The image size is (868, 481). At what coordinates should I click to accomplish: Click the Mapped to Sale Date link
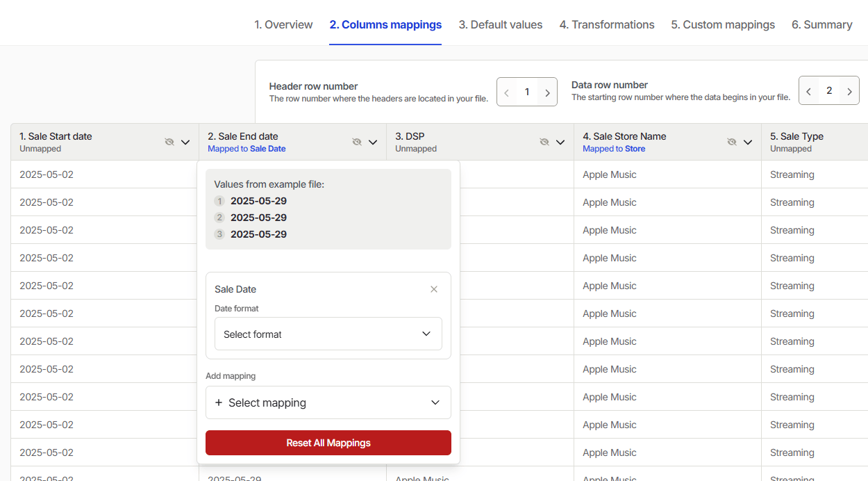point(247,149)
